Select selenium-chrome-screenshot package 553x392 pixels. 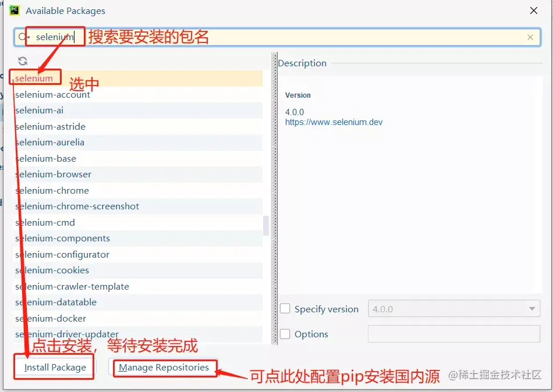139,206
